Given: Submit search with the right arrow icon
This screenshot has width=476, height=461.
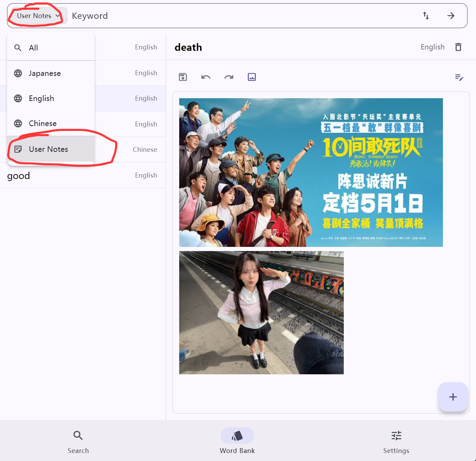Looking at the screenshot, I should point(451,16).
